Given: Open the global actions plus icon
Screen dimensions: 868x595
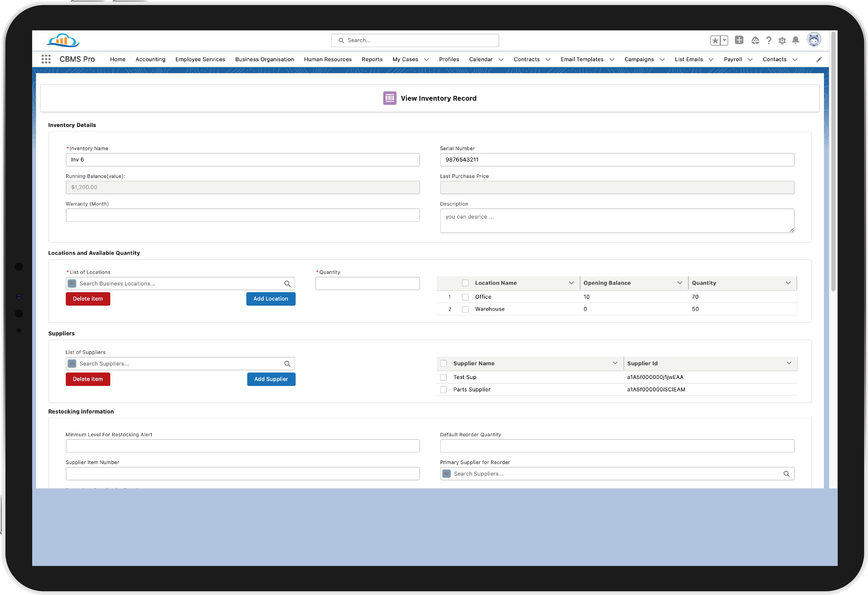Looking at the screenshot, I should click(x=739, y=40).
